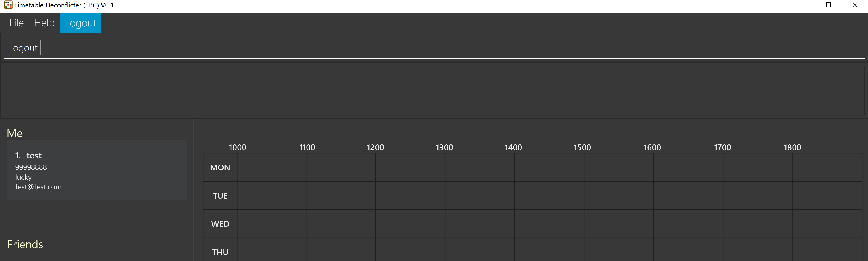868x261 pixels.
Task: Open the File menu
Action: [x=17, y=23]
